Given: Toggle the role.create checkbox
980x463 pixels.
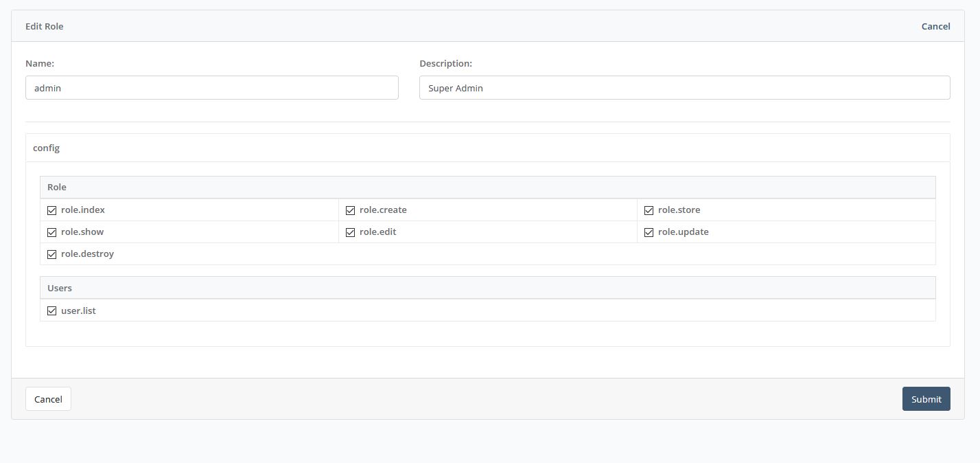Looking at the screenshot, I should pyautogui.click(x=350, y=210).
